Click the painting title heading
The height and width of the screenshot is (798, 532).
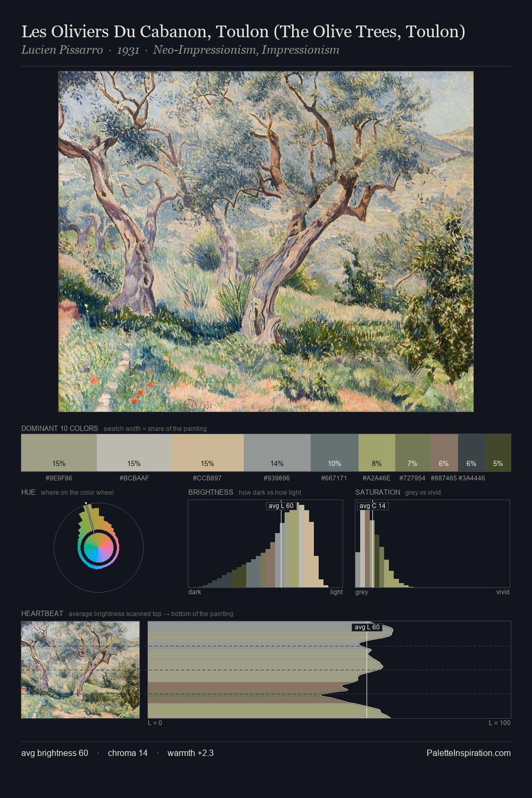243,32
